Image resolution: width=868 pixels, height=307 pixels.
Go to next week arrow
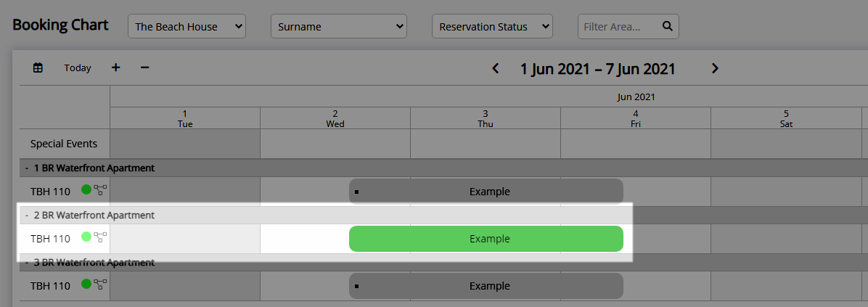[715, 69]
